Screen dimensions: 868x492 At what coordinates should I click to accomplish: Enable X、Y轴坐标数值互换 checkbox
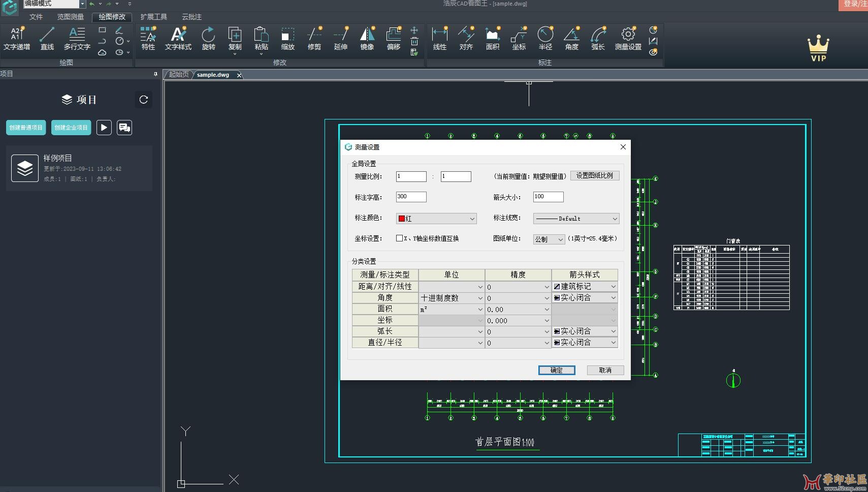pyautogui.click(x=399, y=238)
